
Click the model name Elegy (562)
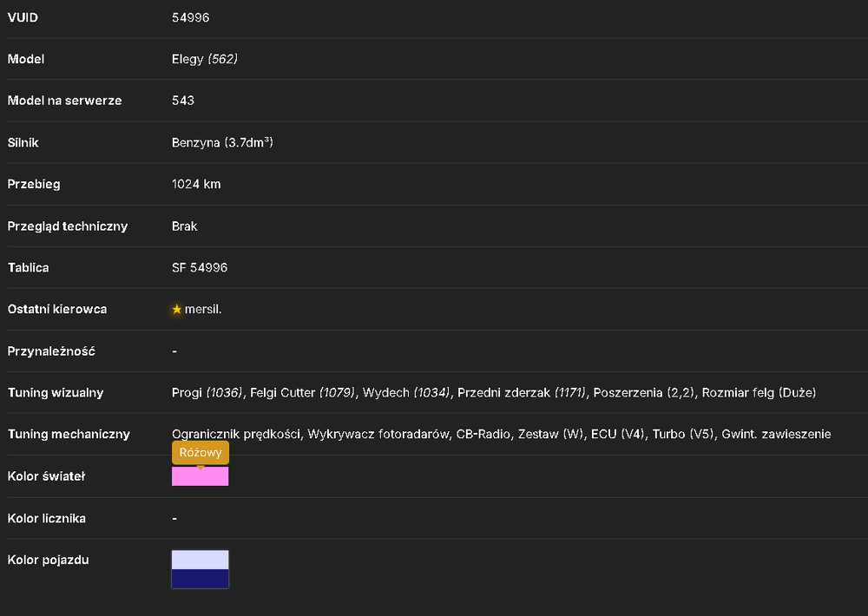pos(204,59)
